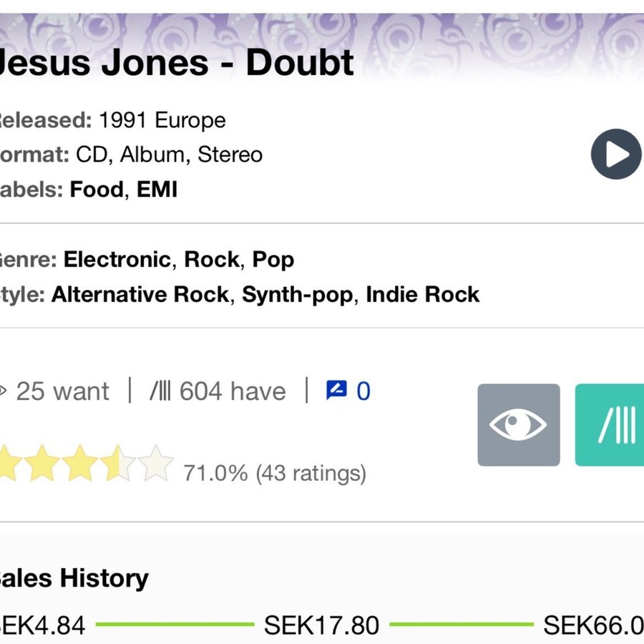Open the Synth-pop style link

[298, 296]
